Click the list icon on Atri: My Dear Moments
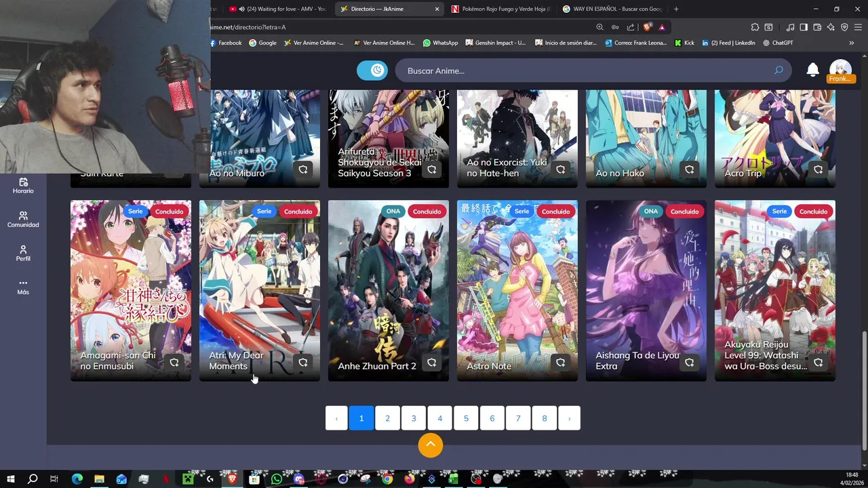 [303, 363]
